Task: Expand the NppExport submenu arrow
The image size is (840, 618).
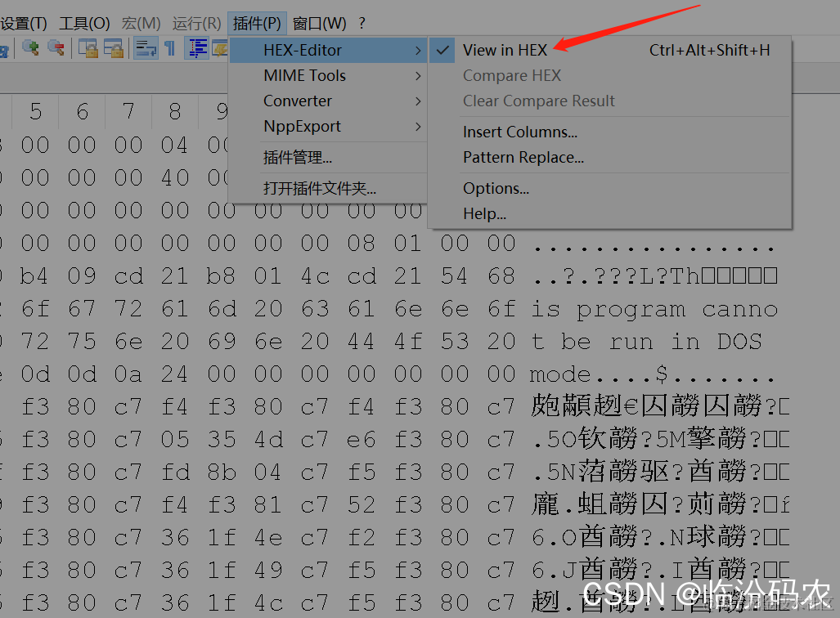Action: [418, 127]
